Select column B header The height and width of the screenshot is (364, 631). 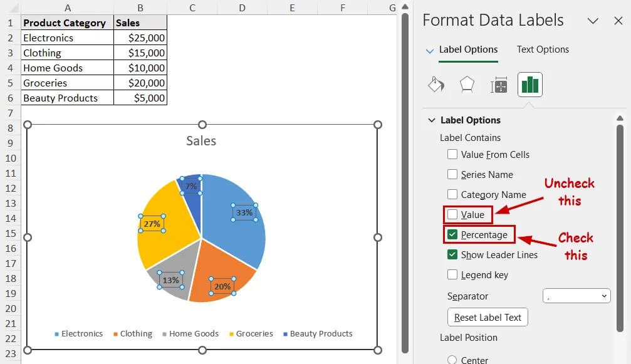point(140,8)
